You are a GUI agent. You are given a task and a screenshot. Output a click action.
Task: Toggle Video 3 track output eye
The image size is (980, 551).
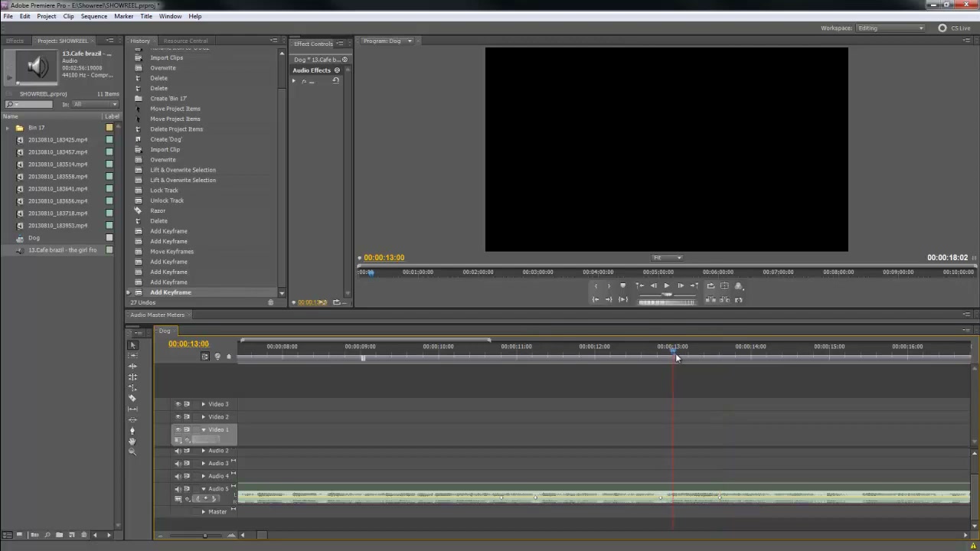click(178, 404)
